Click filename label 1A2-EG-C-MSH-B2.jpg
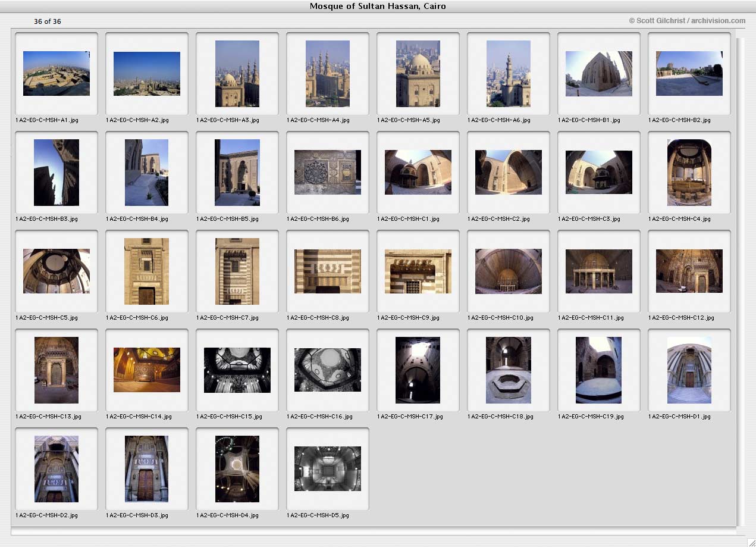The height and width of the screenshot is (547, 756). (x=679, y=120)
